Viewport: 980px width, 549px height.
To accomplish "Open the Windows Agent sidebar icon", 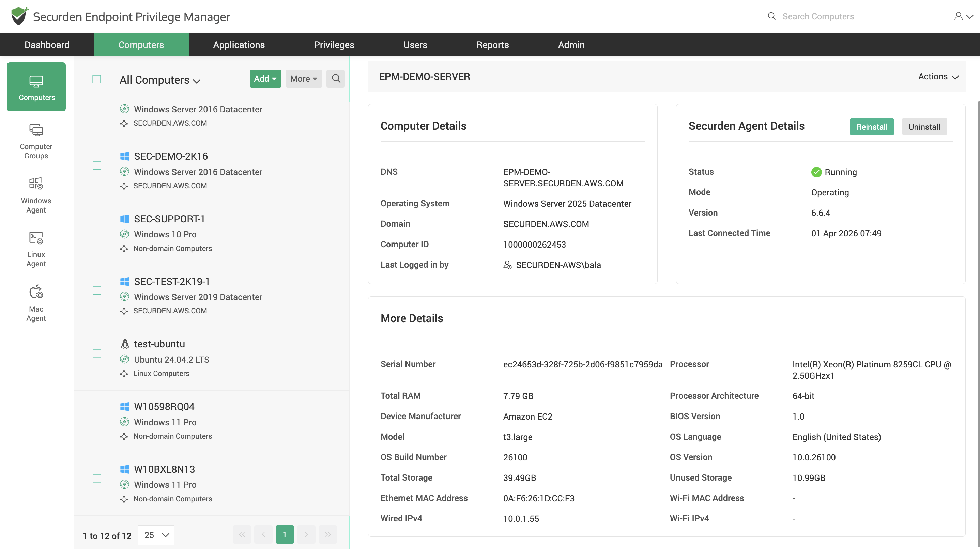I will 36,194.
